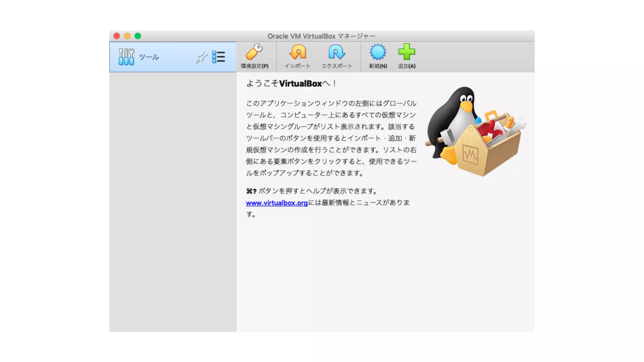The height and width of the screenshot is (362, 644).
Task: Open the www.virtualbox.org link
Action: tap(276, 203)
